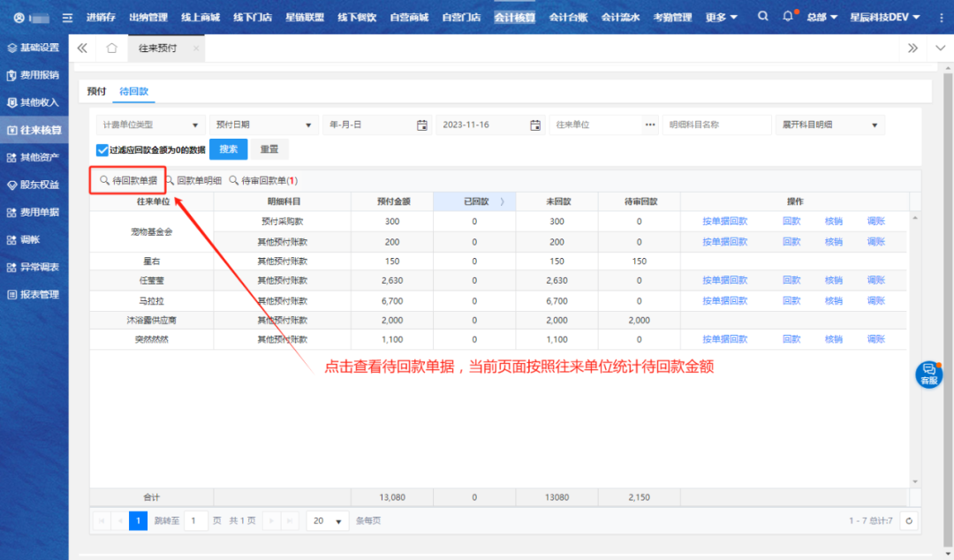Screen dimensions: 954x560
Task: Click the blue 搜索 button
Action: coord(228,149)
